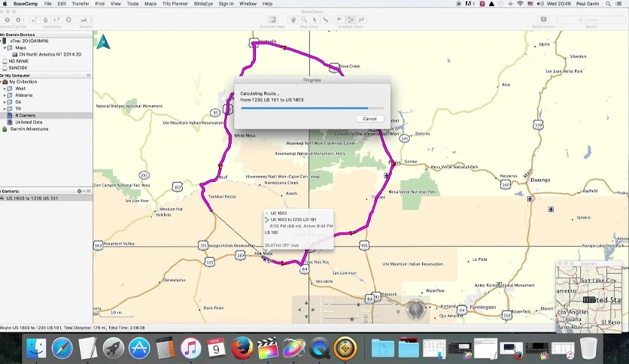This screenshot has height=364, width=629.
Task: Open the File menu
Action: coord(47,4)
